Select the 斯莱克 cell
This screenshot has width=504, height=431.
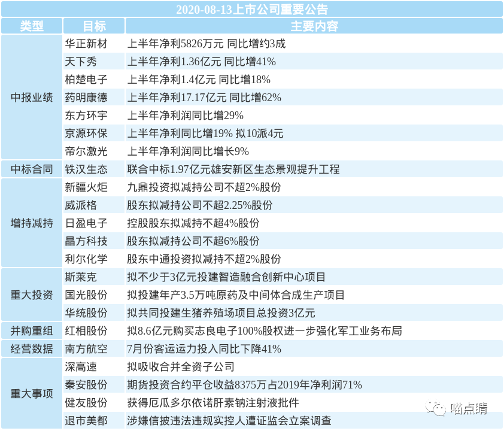94,277
